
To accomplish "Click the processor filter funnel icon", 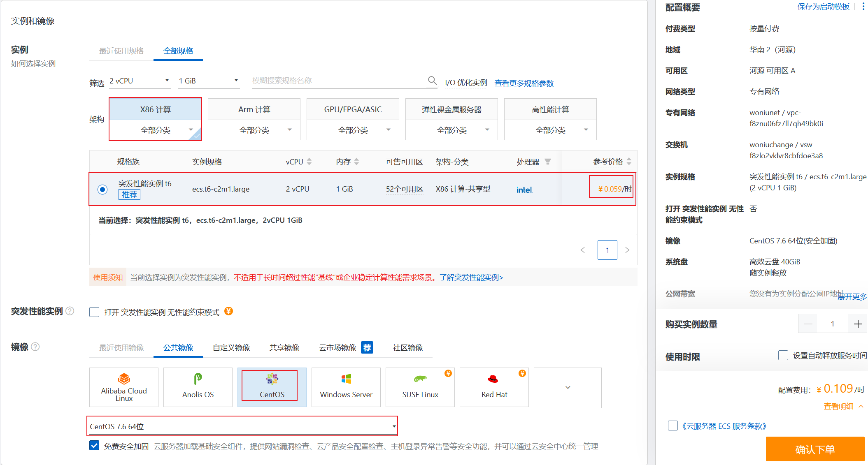I will click(x=548, y=162).
